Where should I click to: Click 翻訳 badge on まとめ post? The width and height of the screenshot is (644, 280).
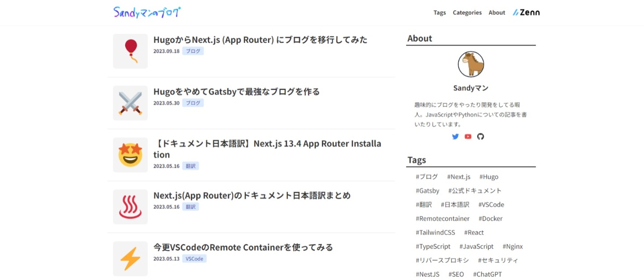tap(190, 207)
